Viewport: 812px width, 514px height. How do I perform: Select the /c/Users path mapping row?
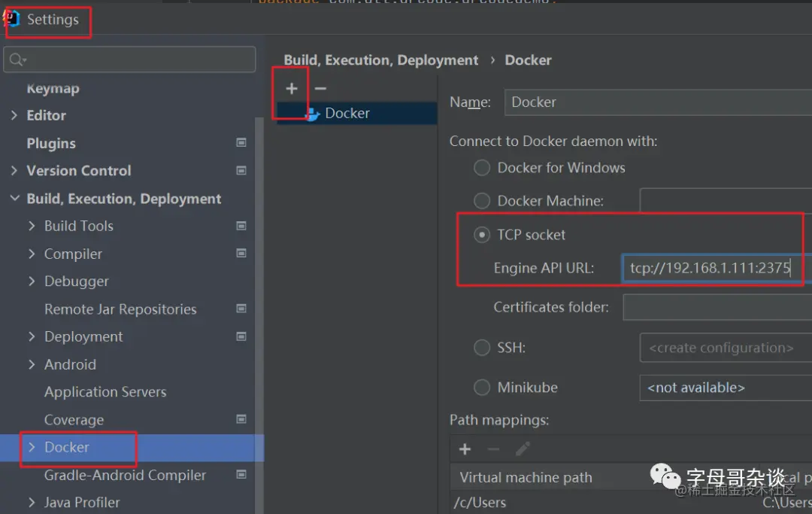632,503
